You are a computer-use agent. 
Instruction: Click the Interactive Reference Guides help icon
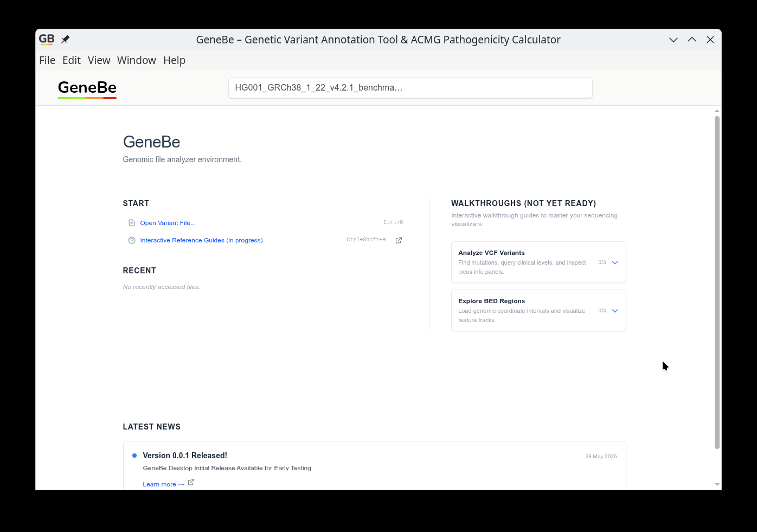pyautogui.click(x=132, y=240)
